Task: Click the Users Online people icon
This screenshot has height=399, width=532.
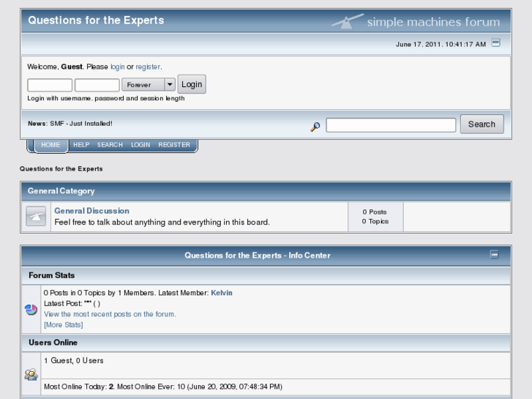Action: 31,374
